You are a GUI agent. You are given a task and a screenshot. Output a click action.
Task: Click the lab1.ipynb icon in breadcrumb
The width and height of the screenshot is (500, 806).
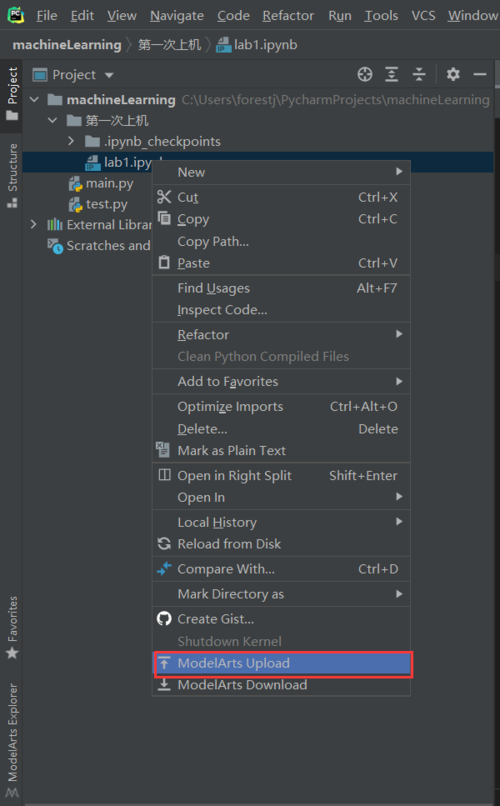click(x=224, y=45)
